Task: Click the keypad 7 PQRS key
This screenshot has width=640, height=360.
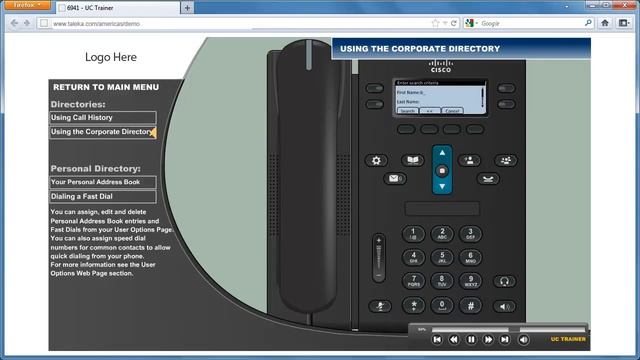Action: coord(413,281)
